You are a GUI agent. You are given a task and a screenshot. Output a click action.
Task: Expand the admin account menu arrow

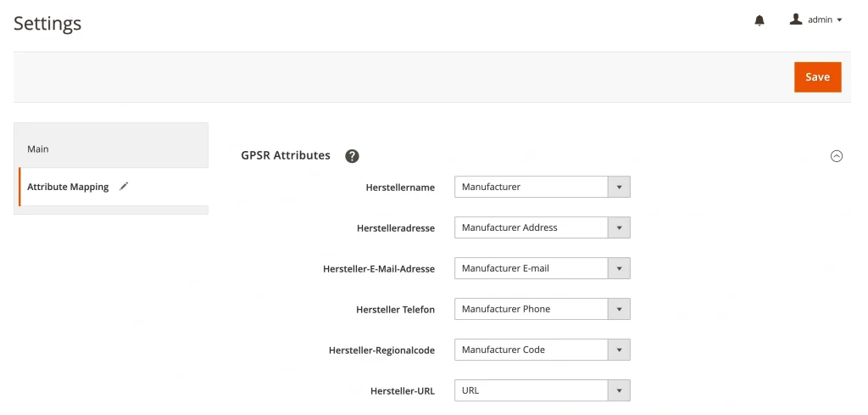click(839, 20)
